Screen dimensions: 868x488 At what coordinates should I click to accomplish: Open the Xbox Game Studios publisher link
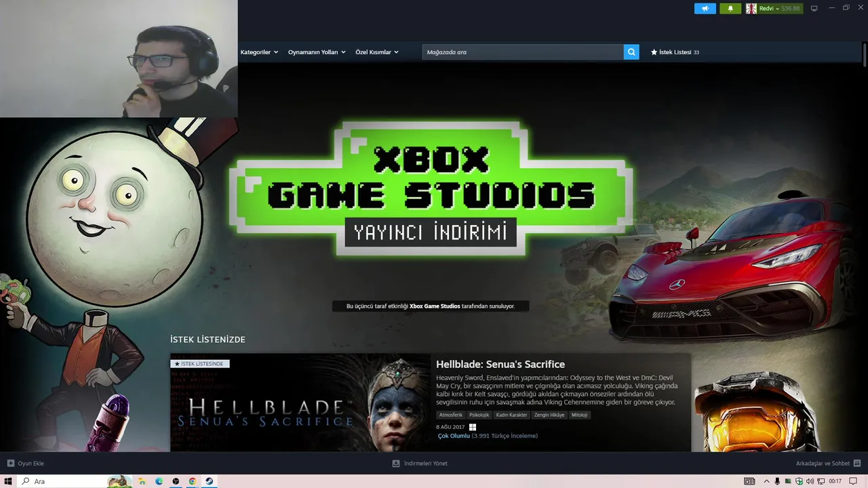pyautogui.click(x=435, y=306)
